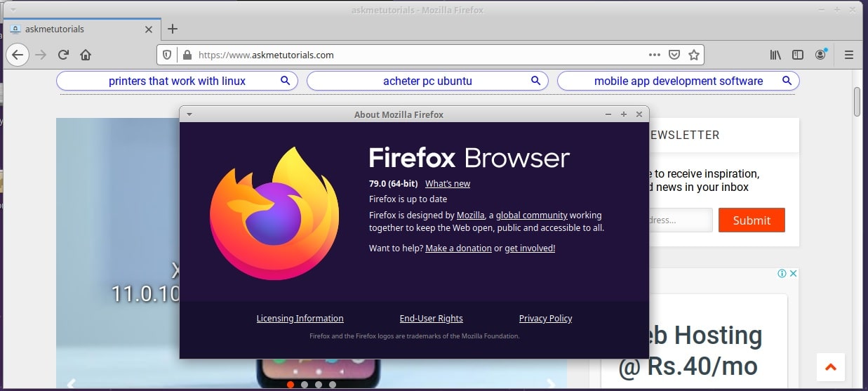Viewport: 868px width, 391px height.
Task: Reload the current page
Action: pos(63,54)
